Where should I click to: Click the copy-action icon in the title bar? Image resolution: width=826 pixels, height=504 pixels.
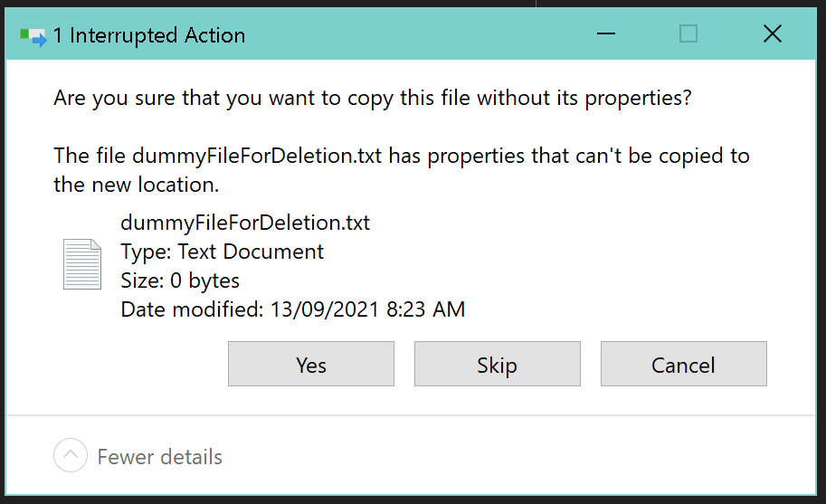pyautogui.click(x=33, y=36)
